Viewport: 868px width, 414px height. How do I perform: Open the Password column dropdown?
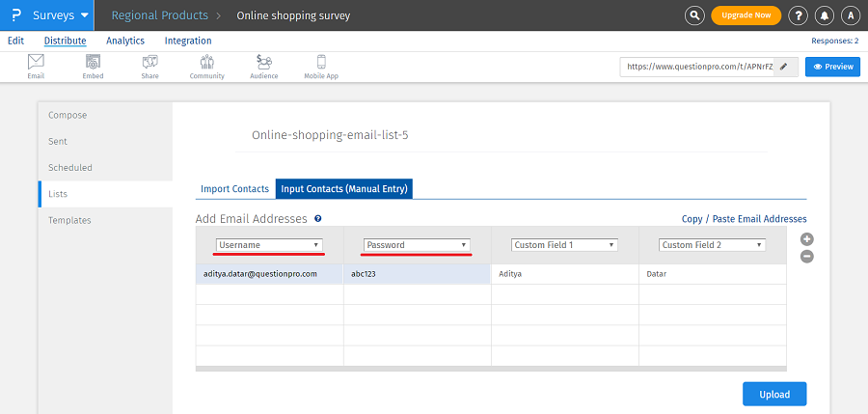coord(417,245)
